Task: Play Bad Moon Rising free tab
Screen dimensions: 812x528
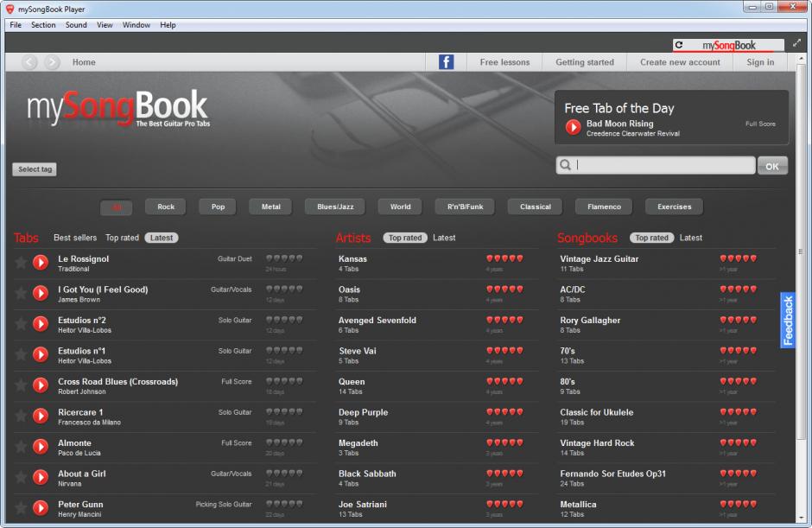Action: click(573, 127)
